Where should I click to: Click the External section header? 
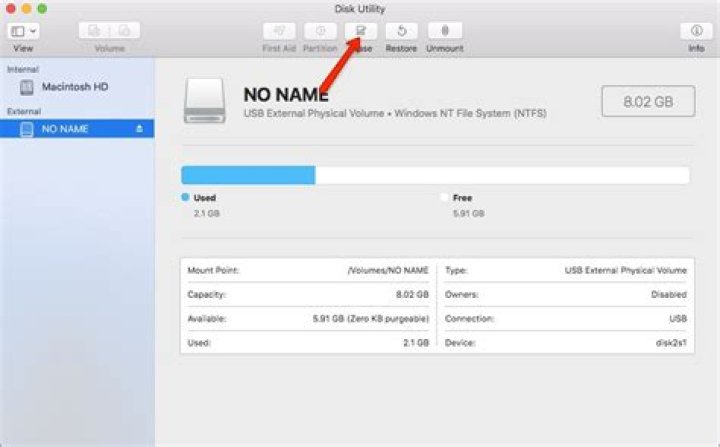24,112
